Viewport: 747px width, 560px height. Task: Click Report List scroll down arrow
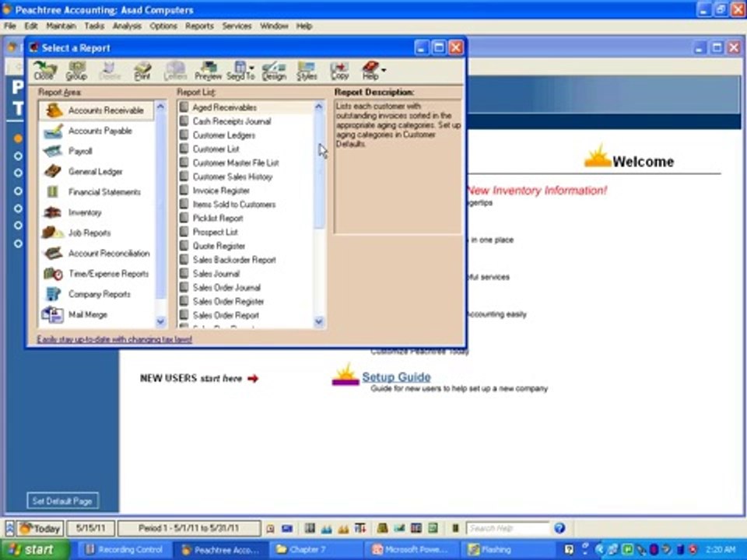tap(319, 322)
